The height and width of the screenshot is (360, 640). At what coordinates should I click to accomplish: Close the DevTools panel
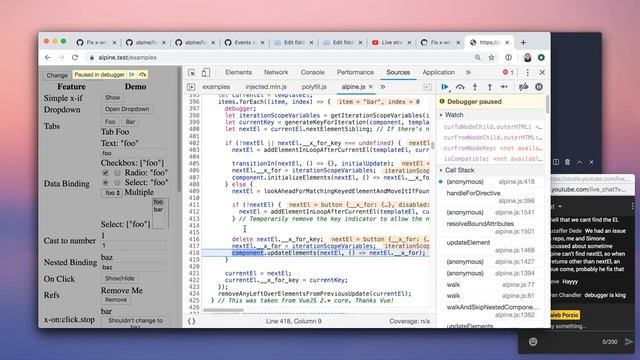542,72
